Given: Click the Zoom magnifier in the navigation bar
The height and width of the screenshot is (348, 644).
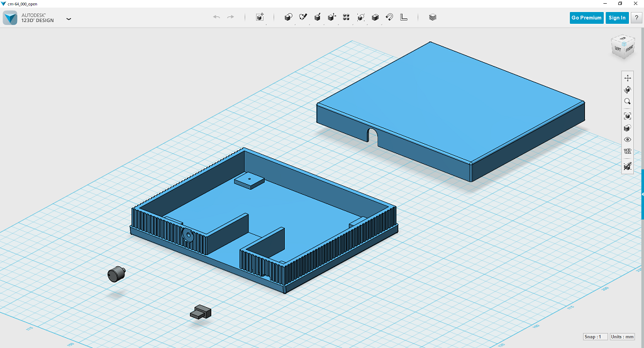Looking at the screenshot, I should (627, 102).
